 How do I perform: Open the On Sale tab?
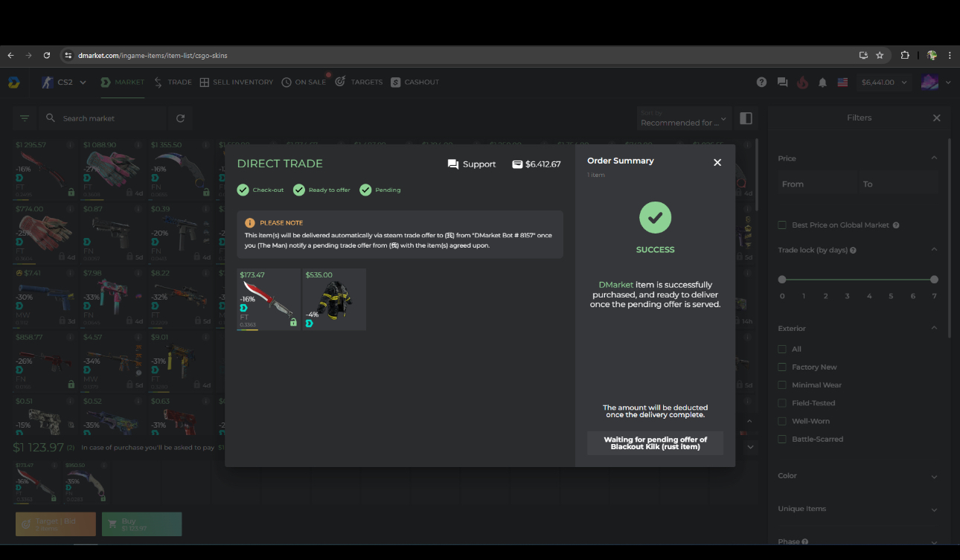pyautogui.click(x=304, y=82)
